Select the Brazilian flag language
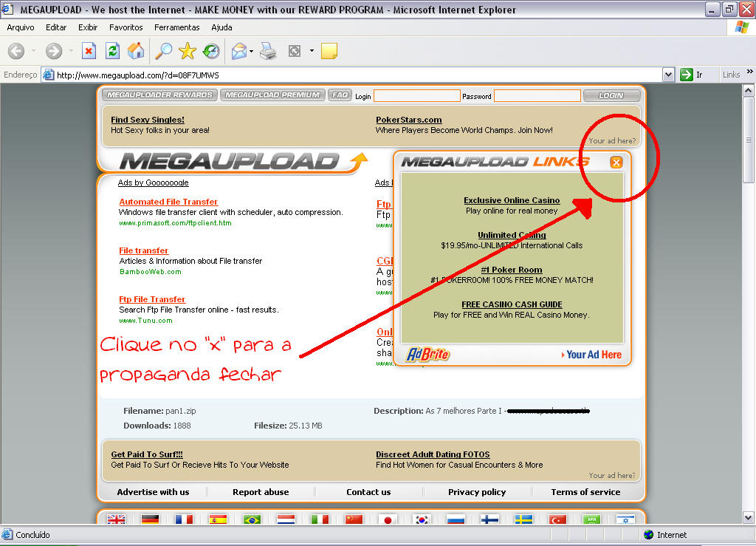Screen dimensions: 756x546 pos(252,519)
